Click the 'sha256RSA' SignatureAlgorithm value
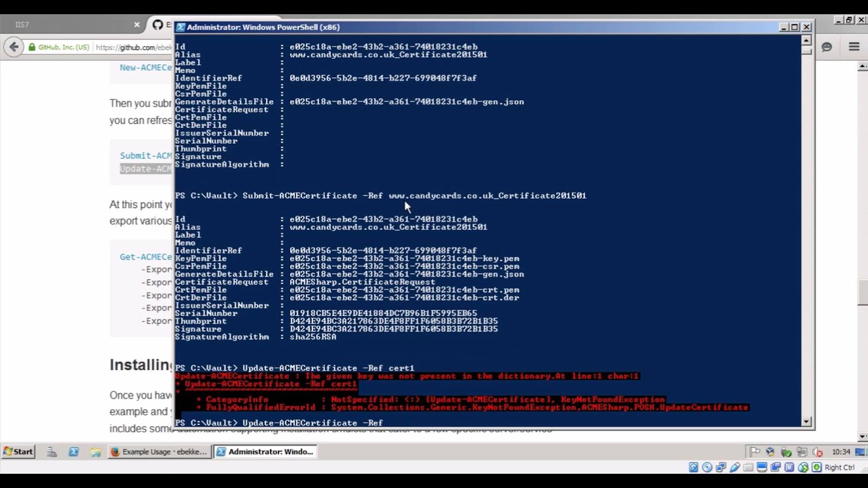The width and height of the screenshot is (868, 488). pos(313,337)
